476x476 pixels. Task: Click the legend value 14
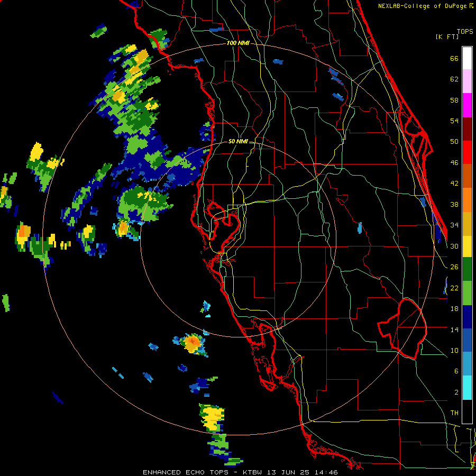pyautogui.click(x=454, y=330)
